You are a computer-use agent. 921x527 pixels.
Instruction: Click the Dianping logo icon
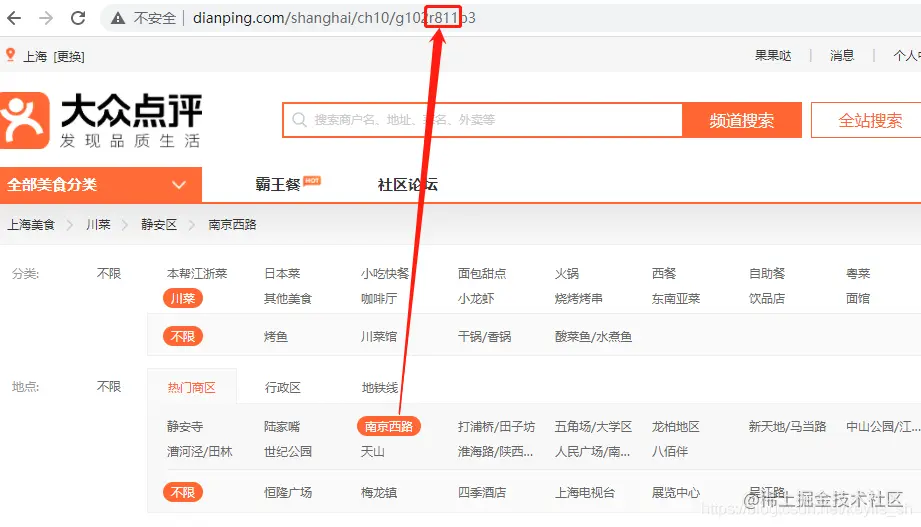pyautogui.click(x=23, y=120)
